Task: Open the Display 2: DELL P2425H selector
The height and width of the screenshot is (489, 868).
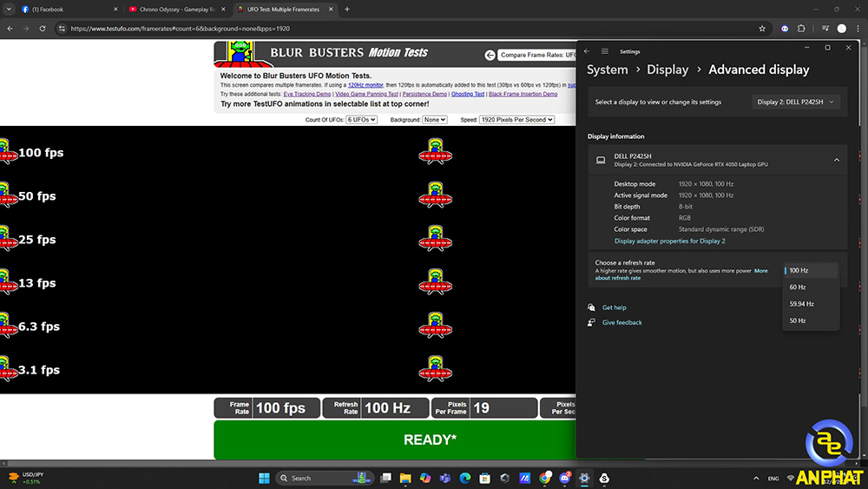Action: (795, 102)
